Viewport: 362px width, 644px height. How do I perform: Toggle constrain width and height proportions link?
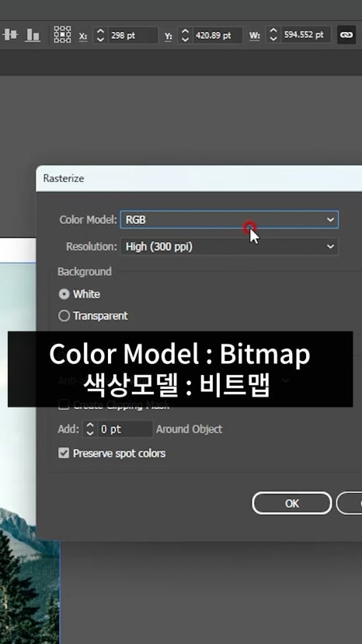pos(346,35)
